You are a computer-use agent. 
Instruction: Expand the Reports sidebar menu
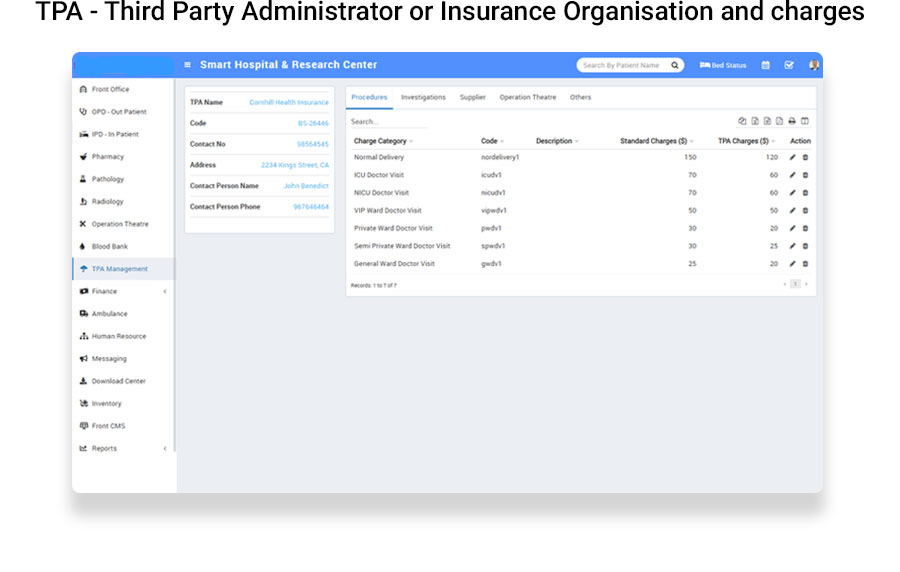(x=165, y=448)
